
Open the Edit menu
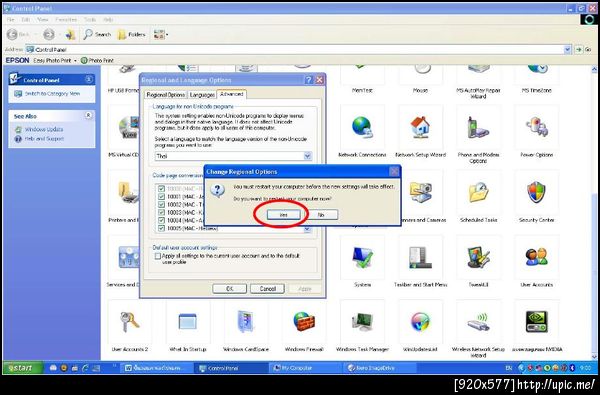26,19
